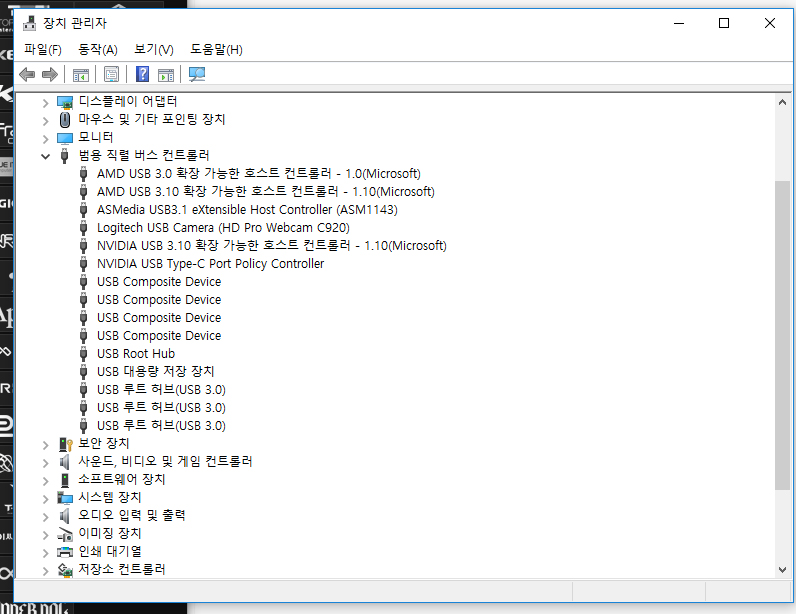Click the Back arrow toolbar icon
The width and height of the screenshot is (796, 614).
coord(27,75)
